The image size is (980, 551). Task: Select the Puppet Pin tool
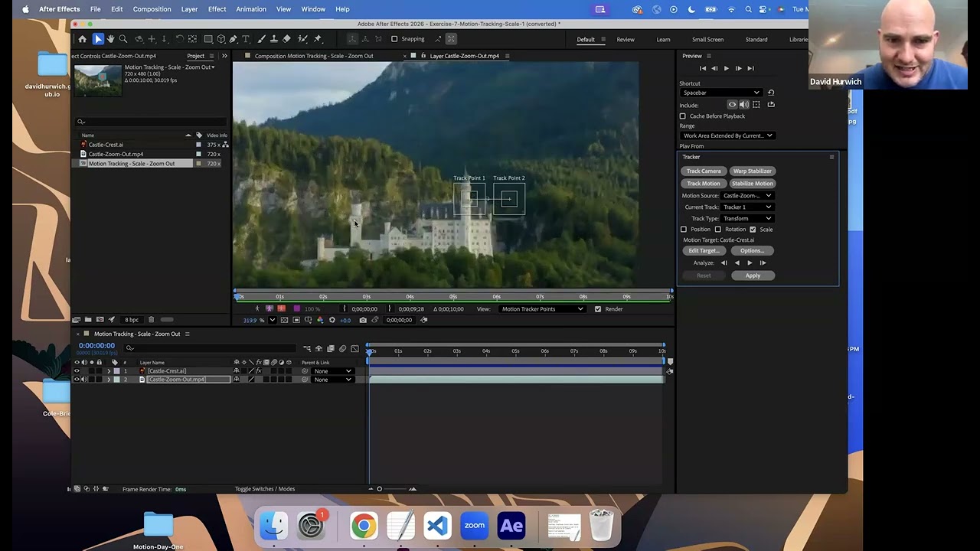click(318, 39)
